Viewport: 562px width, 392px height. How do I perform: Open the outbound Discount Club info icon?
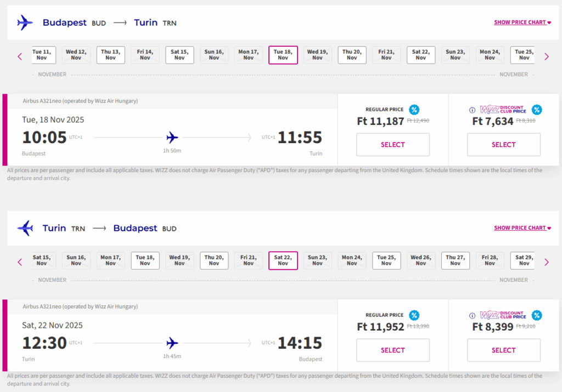[x=472, y=110]
